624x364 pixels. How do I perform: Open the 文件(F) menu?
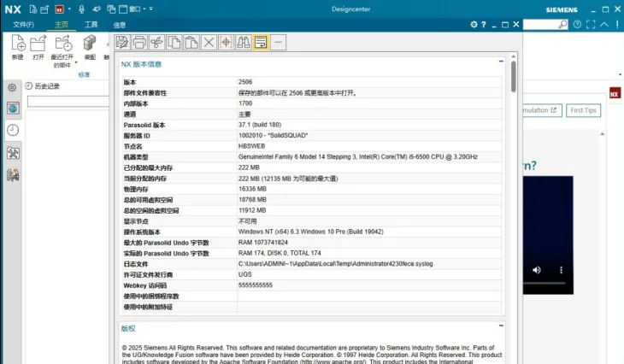pos(23,25)
